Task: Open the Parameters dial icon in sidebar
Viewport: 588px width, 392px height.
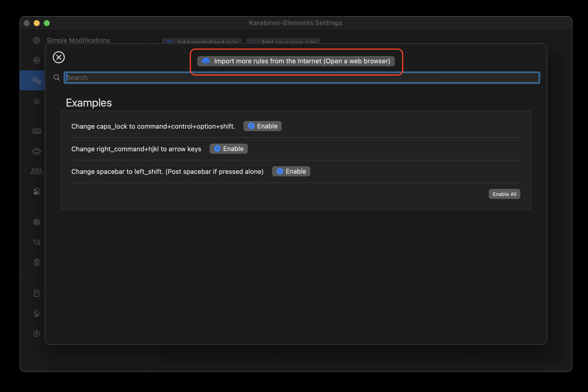Action: (x=37, y=101)
